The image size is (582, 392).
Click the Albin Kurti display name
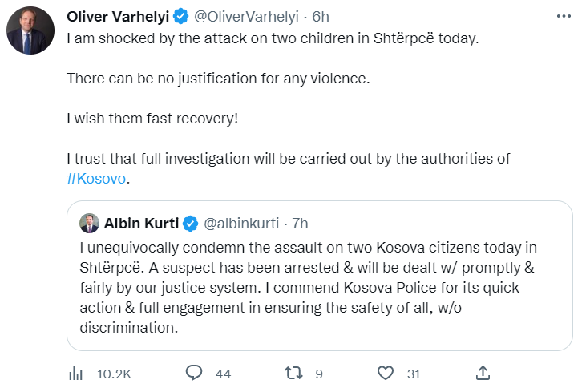click(x=141, y=223)
